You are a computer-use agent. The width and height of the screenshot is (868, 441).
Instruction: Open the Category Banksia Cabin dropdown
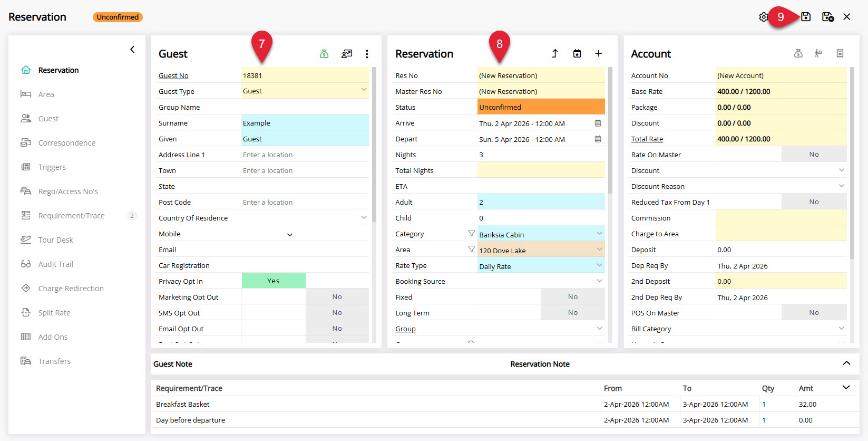[599, 233]
